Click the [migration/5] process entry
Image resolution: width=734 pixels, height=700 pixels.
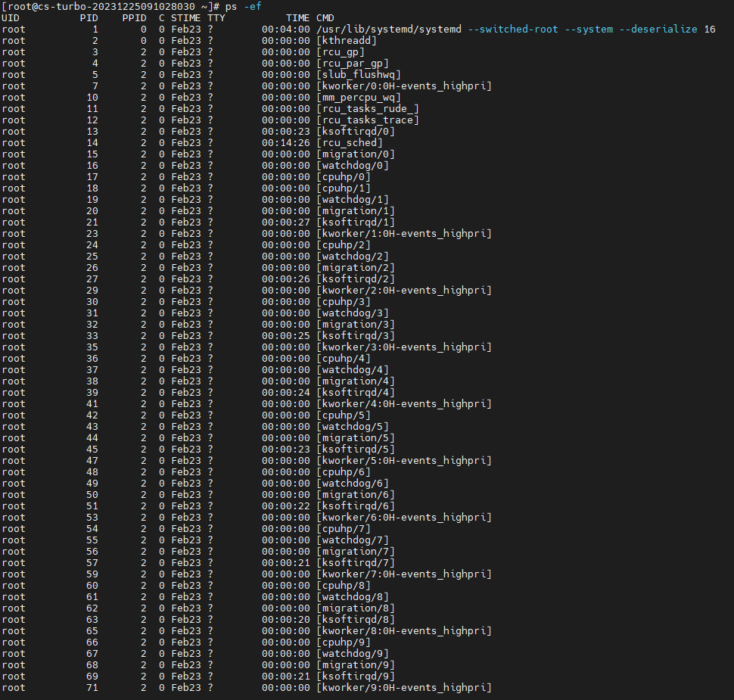[355, 437]
